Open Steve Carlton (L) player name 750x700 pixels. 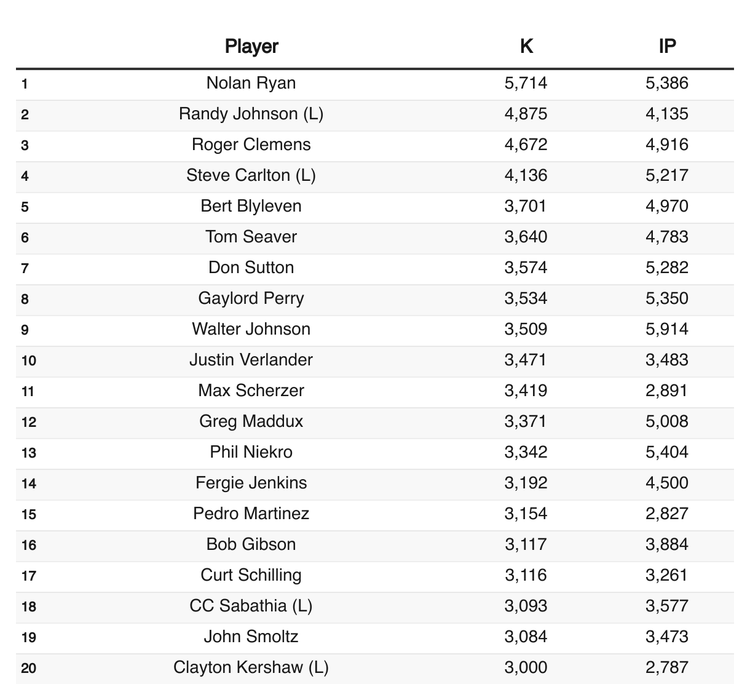coord(251,175)
